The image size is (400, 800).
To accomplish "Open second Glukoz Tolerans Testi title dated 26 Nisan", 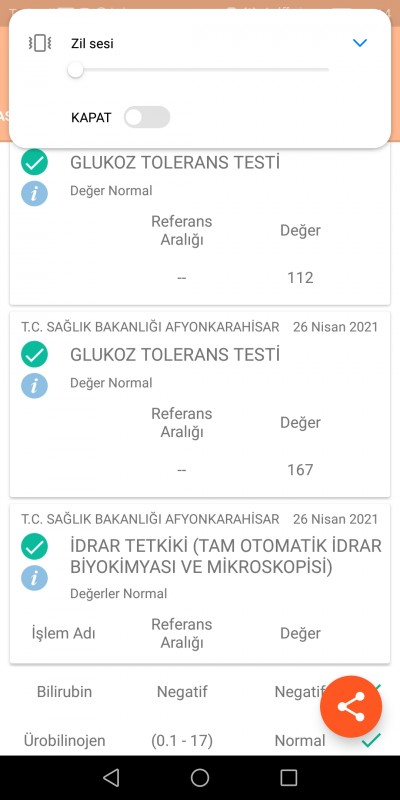I will click(175, 355).
